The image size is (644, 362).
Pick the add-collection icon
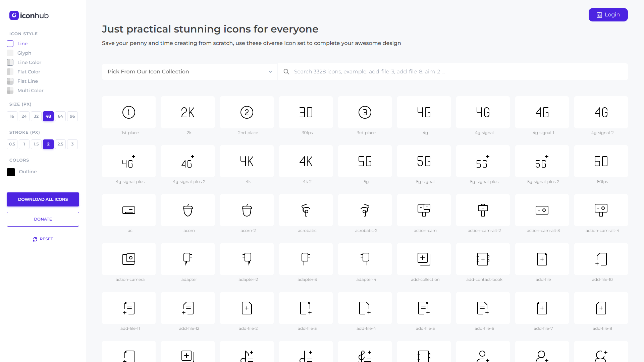(424, 259)
